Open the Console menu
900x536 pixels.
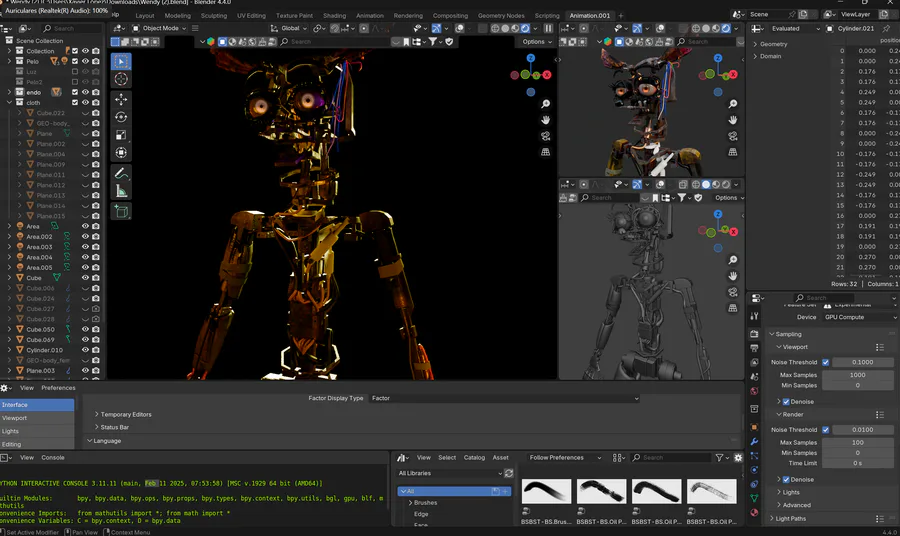53,458
